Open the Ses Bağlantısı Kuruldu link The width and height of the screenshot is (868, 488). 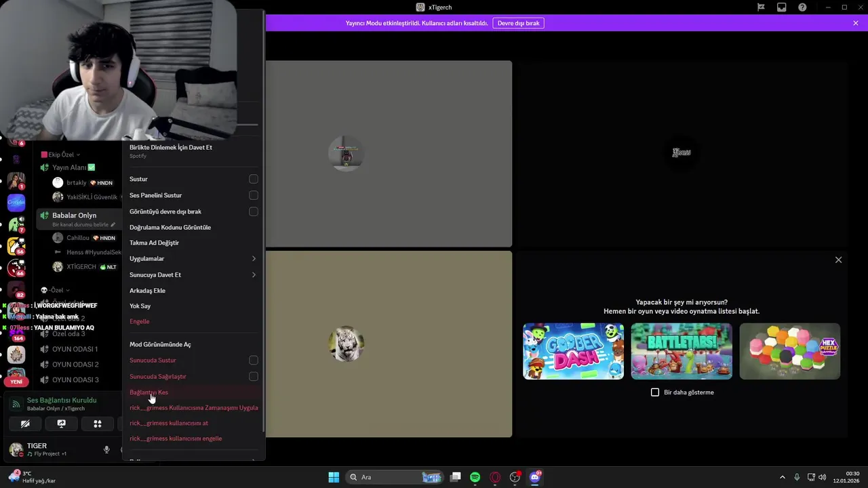pos(62,400)
